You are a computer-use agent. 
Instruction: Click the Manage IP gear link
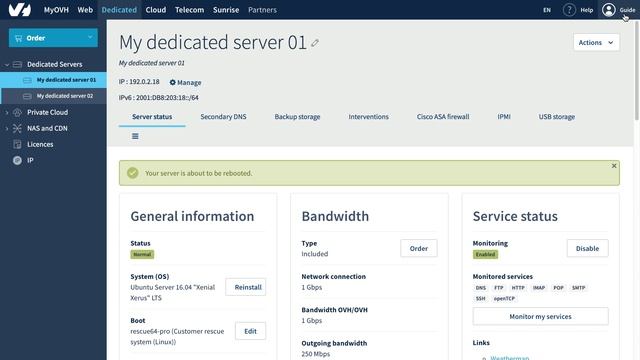185,82
